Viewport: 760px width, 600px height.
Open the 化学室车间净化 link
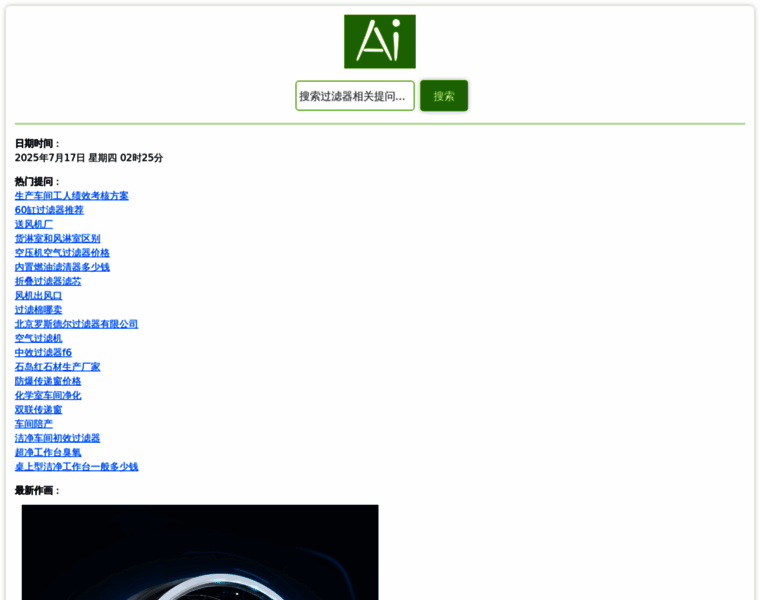coord(48,395)
